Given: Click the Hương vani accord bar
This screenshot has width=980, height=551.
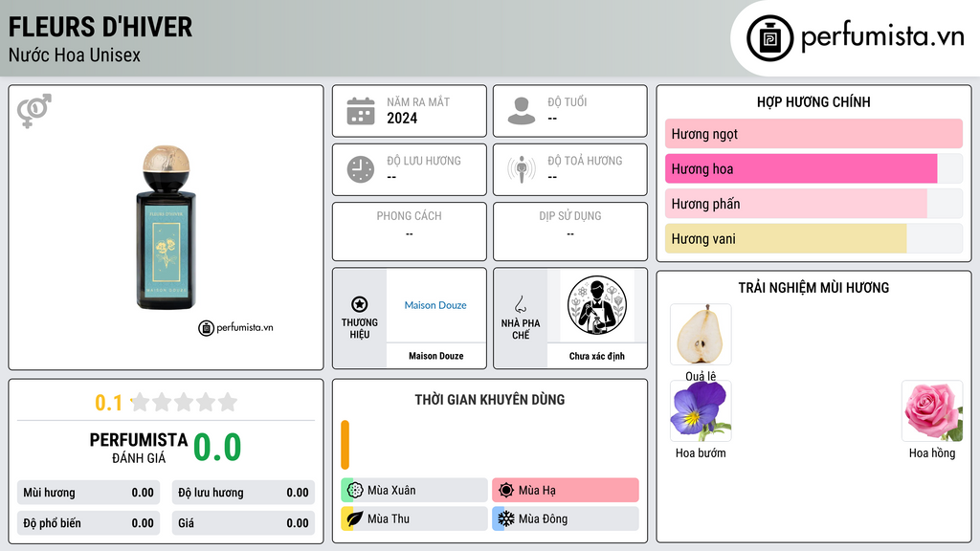Looking at the screenshot, I should pos(813,238).
